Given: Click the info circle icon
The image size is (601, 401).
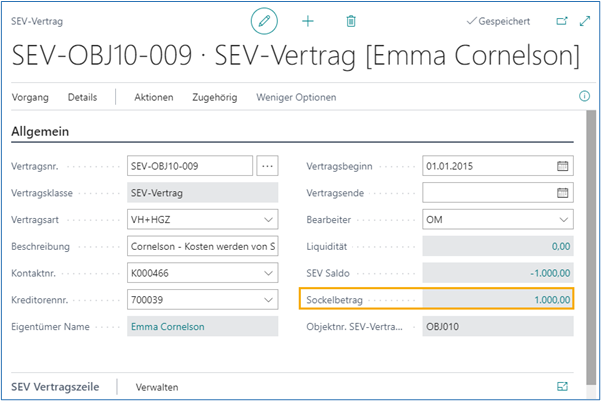Looking at the screenshot, I should coord(585,97).
